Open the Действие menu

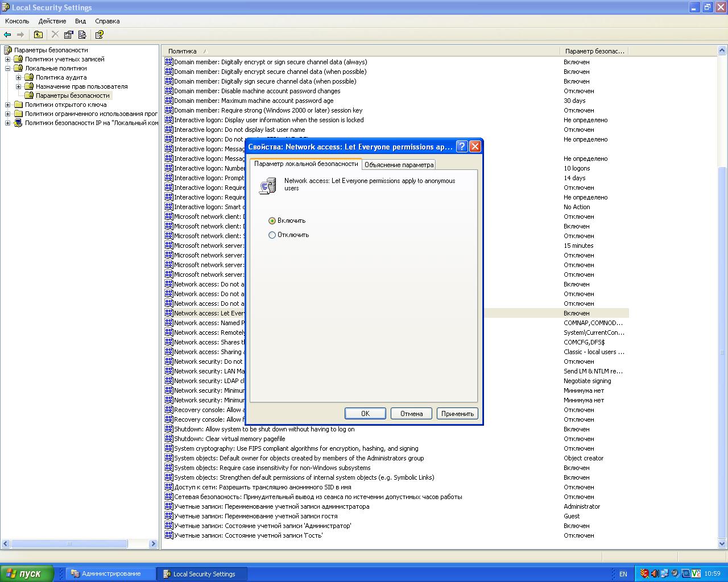pyautogui.click(x=52, y=21)
